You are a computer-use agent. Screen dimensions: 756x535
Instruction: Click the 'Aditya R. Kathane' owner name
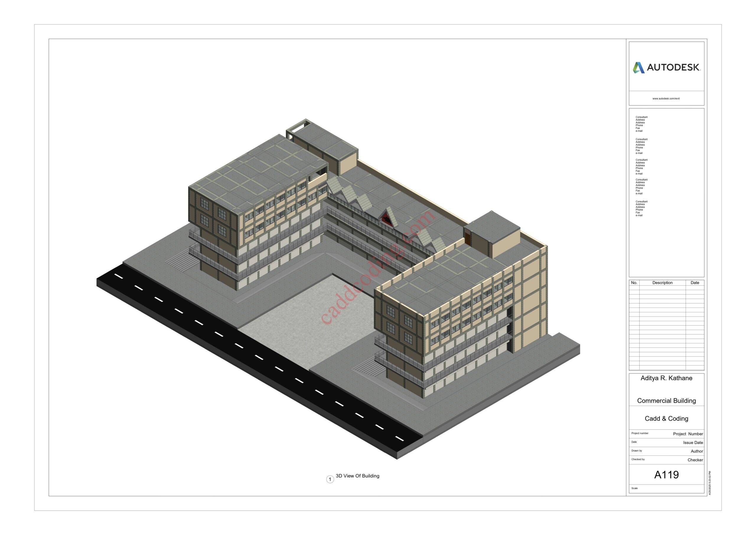click(x=666, y=378)
